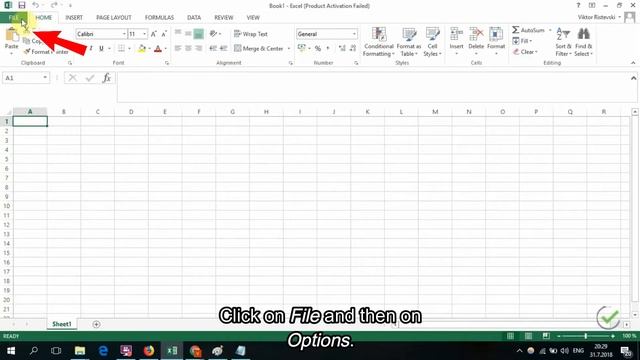Click the Insert Function fx icon
Screen dimensions: 640x360
[107, 78]
